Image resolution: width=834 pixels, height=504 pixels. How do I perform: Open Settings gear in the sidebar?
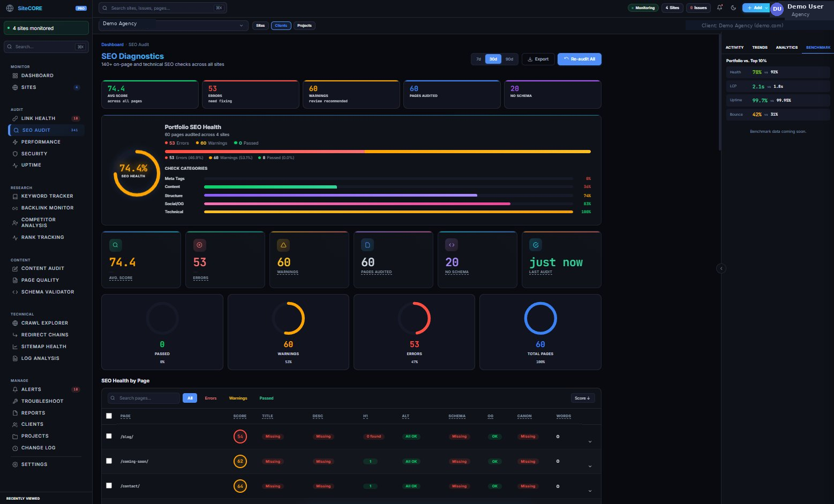coord(34,464)
